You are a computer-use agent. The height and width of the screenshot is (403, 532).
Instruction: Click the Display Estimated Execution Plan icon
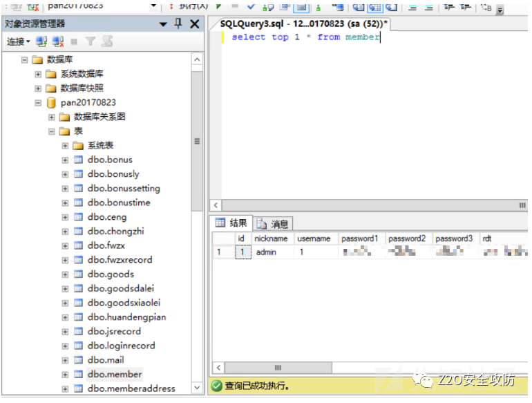(x=268, y=6)
